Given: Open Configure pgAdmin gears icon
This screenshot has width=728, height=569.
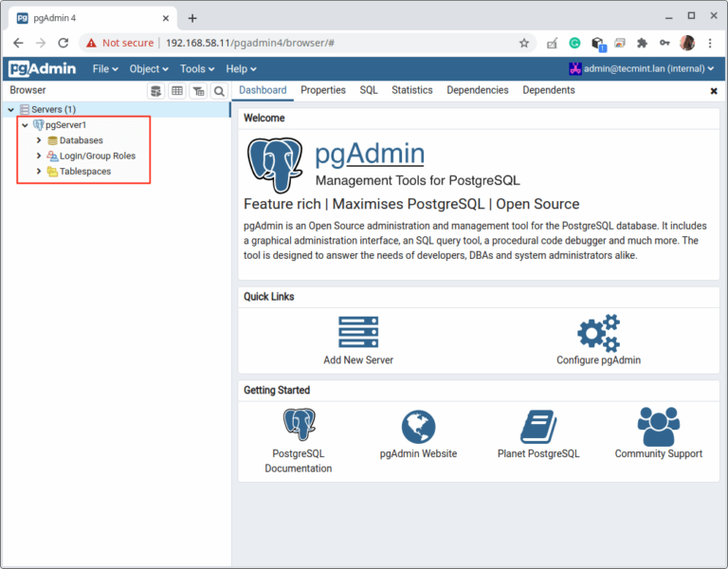Looking at the screenshot, I should click(x=598, y=333).
